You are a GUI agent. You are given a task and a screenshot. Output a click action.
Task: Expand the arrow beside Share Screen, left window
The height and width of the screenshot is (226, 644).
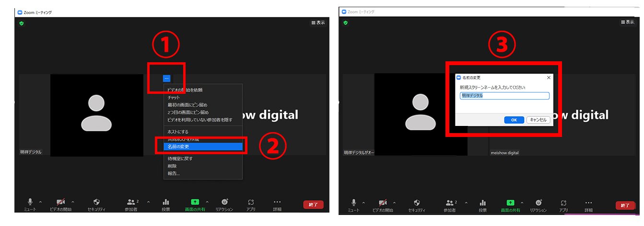[x=207, y=202]
